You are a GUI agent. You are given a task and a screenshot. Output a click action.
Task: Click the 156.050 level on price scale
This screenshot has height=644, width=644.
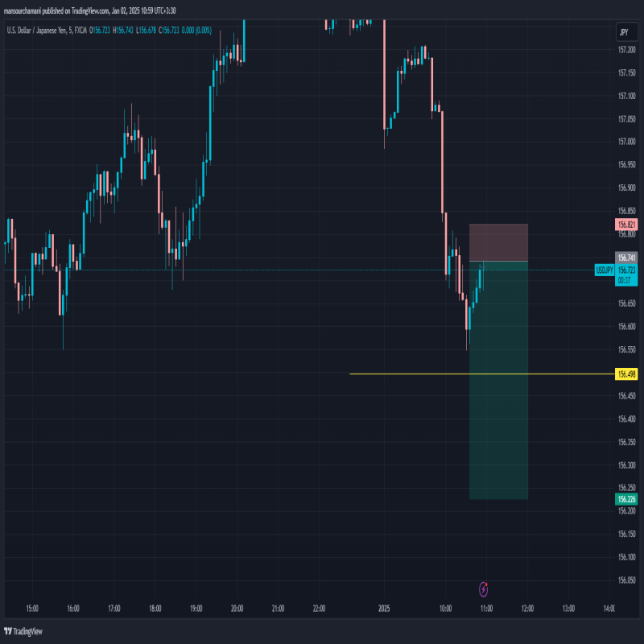(x=627, y=580)
